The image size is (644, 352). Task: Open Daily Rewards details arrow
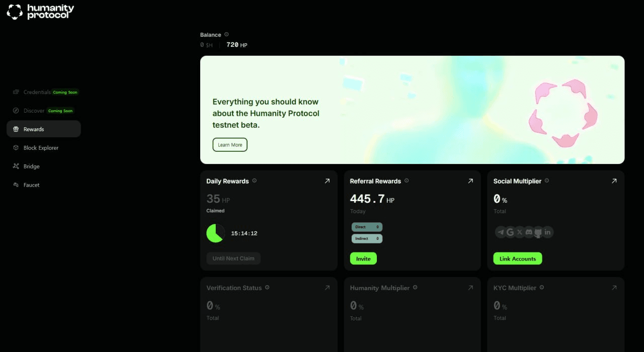click(x=327, y=181)
